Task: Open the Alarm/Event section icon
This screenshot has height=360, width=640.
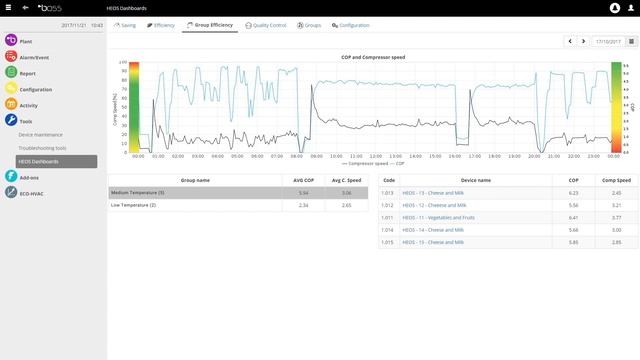Action: pos(11,56)
